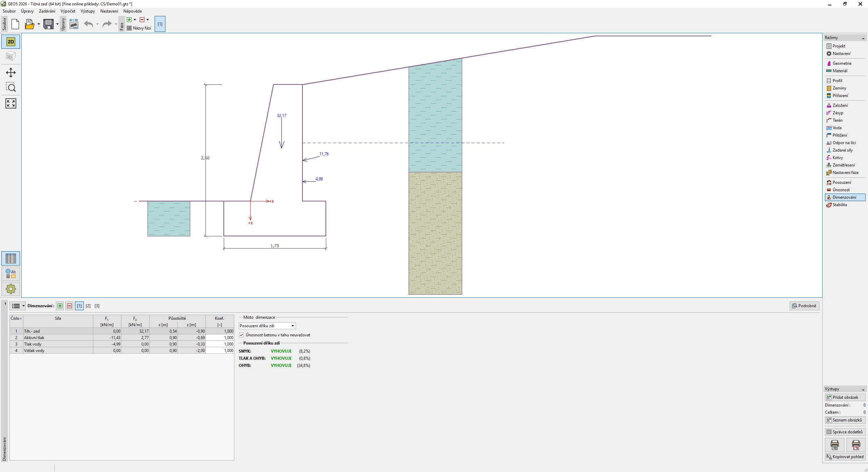Open the Stabilita mode
This screenshot has height=472, width=868.
click(840, 205)
